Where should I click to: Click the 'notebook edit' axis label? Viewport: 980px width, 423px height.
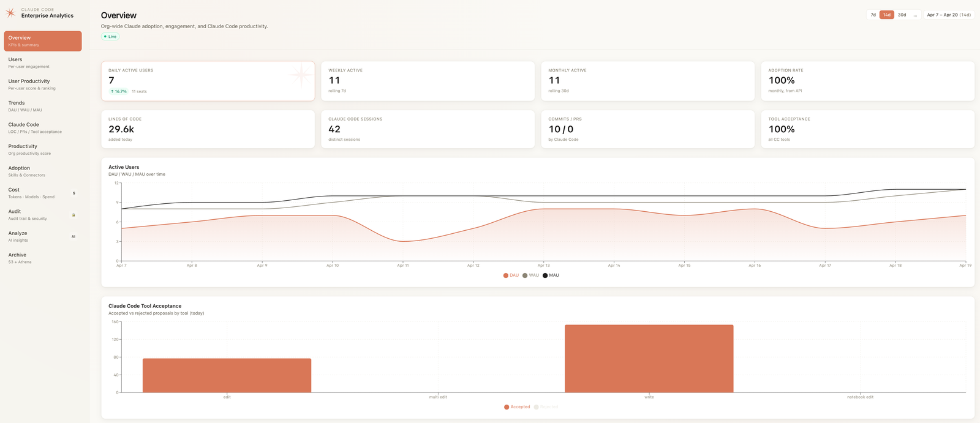860,397
